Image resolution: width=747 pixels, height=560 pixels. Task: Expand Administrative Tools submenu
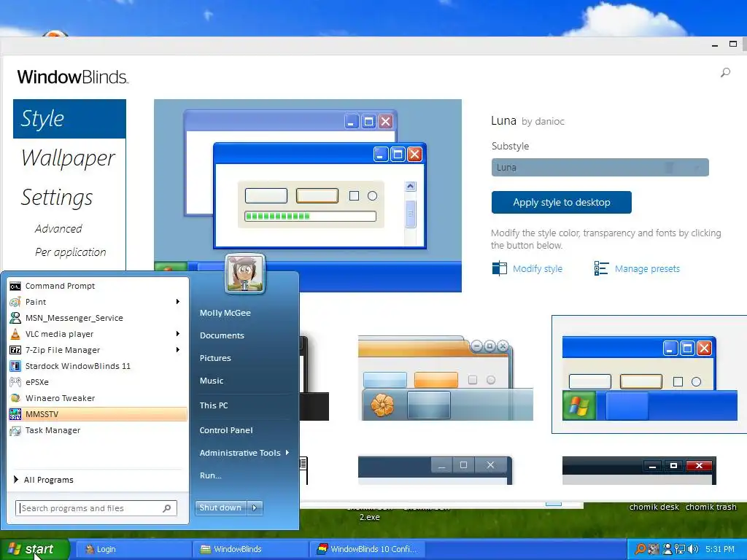click(x=245, y=453)
